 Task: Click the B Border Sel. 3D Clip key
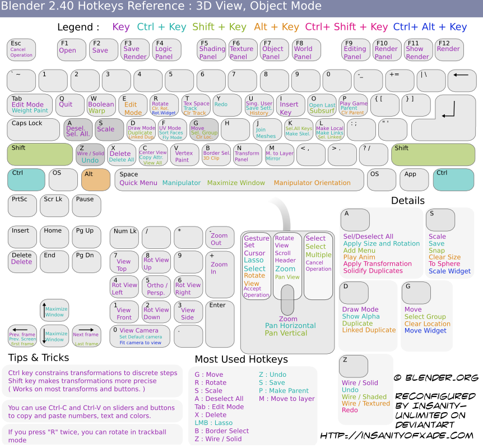216,154
